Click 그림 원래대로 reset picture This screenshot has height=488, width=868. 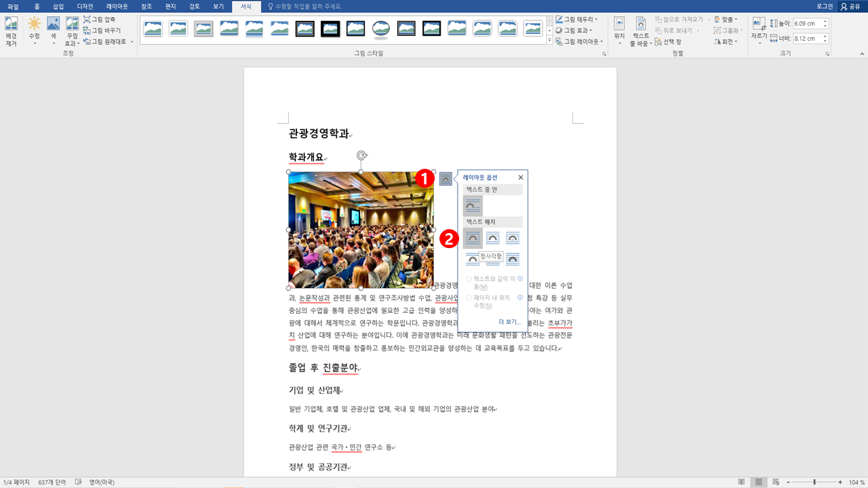click(105, 41)
